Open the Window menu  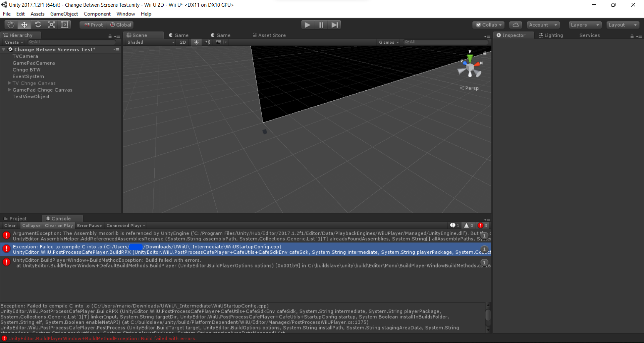pyautogui.click(x=126, y=14)
